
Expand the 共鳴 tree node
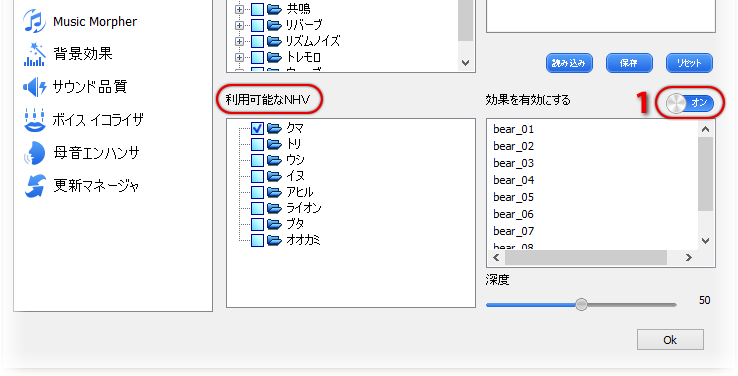pos(240,9)
